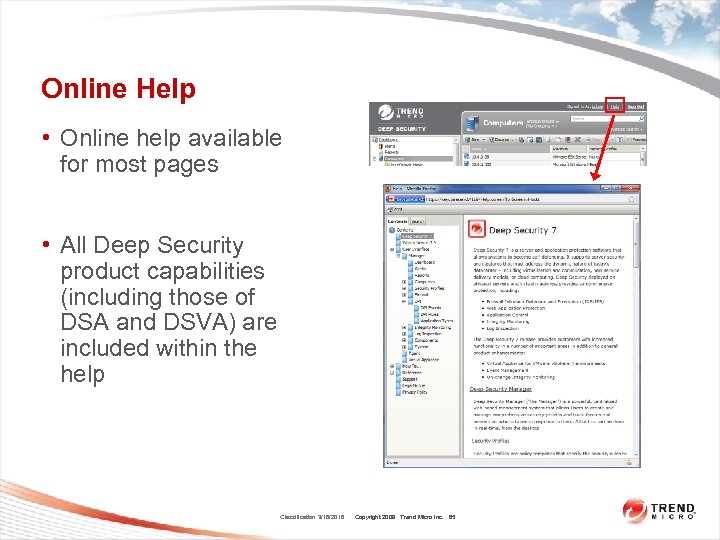Select DPI Events help topic

click(430, 308)
